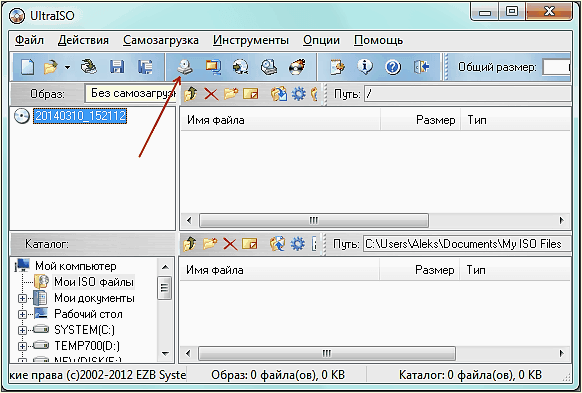Click the image pane scroll right arrow
Screen dimensions: 582x393
coord(562,220)
